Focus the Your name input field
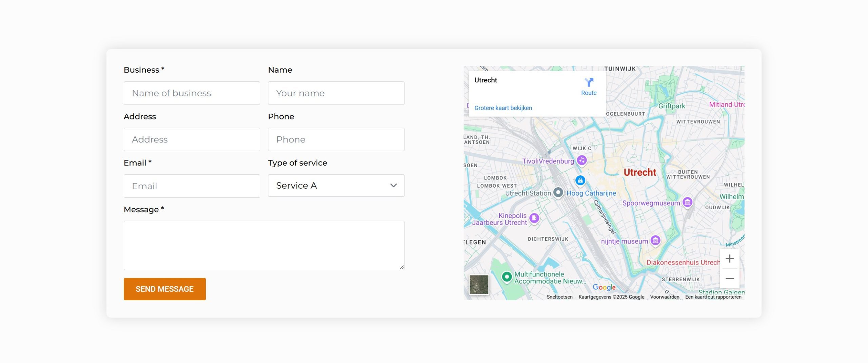The image size is (868, 363). click(336, 93)
